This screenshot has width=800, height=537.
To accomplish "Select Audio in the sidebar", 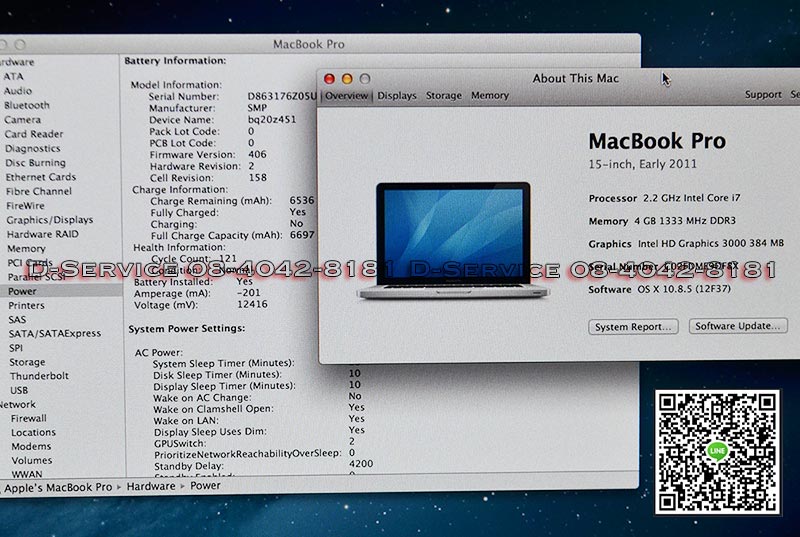I will [x=18, y=91].
